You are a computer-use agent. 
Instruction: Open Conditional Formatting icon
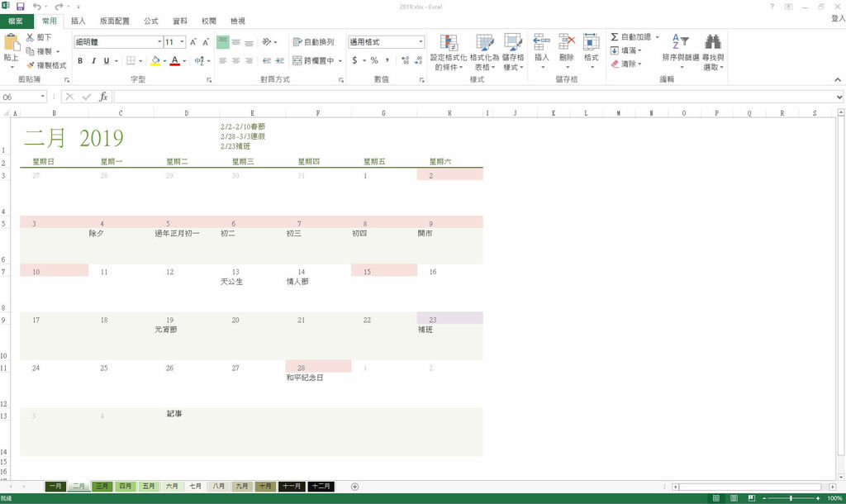[449, 43]
